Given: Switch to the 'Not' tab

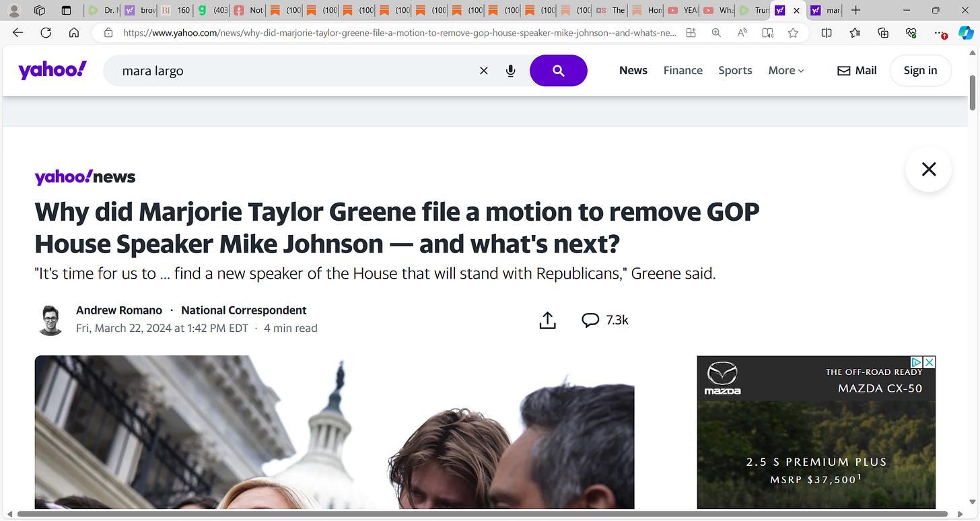Looking at the screenshot, I should [249, 10].
